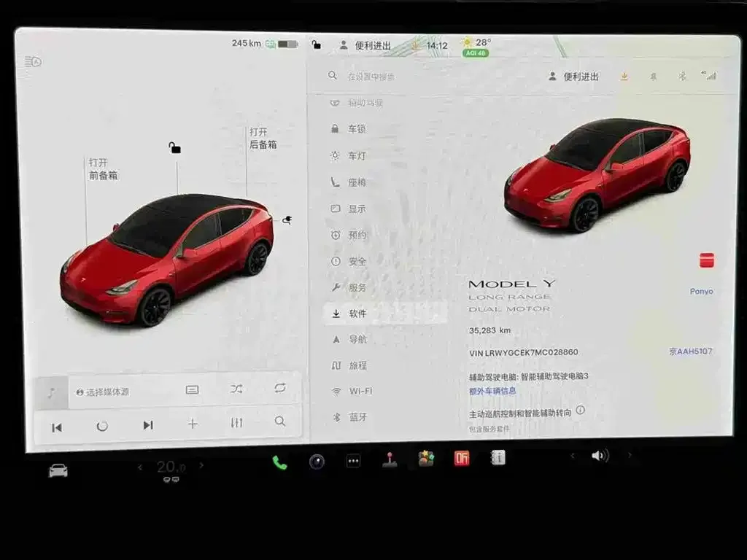Skip to the next track
Screen dimensions: 747x560
[147, 425]
